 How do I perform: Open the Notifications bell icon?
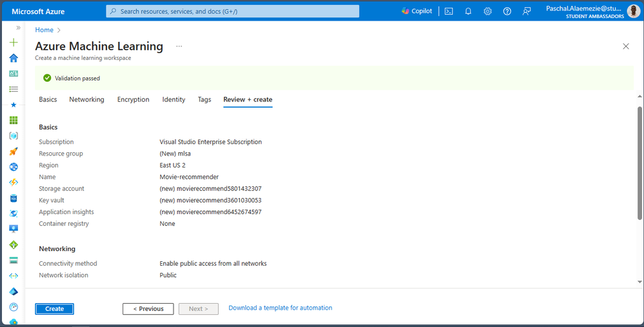click(468, 12)
